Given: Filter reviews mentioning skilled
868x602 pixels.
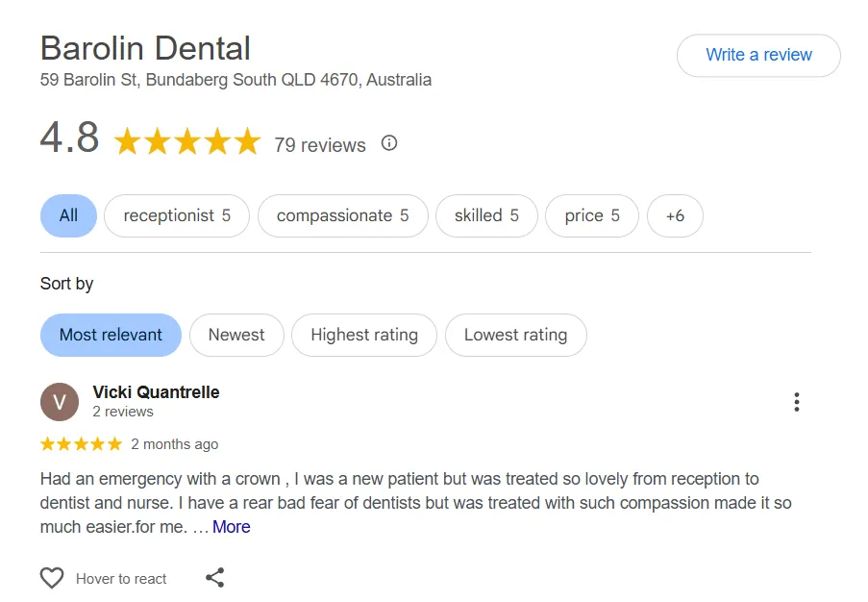Looking at the screenshot, I should click(x=486, y=215).
